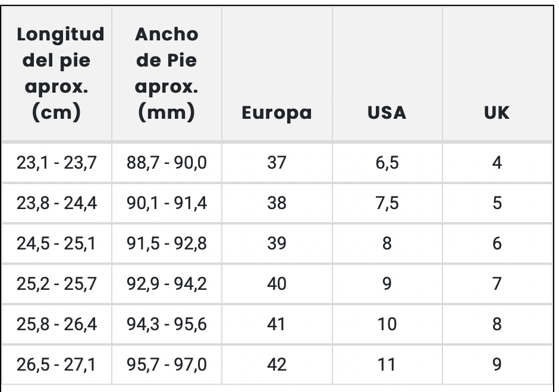The width and height of the screenshot is (559, 392).
Task: Click USA size 7,5 cell
Action: click(387, 203)
